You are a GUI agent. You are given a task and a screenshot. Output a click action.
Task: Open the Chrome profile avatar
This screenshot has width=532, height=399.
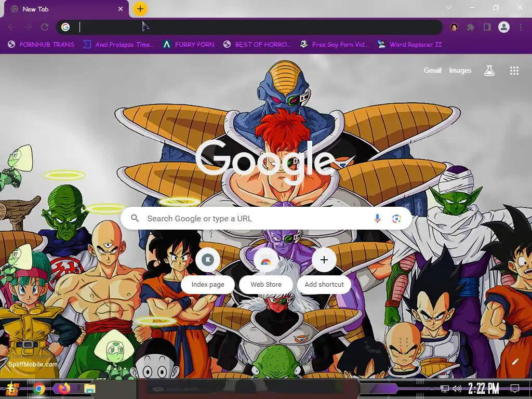(504, 27)
